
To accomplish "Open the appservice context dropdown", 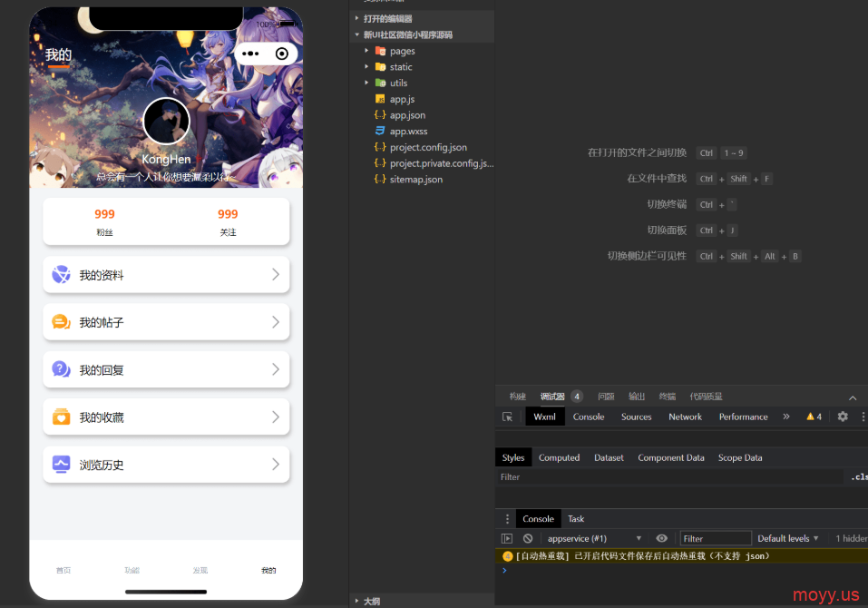I will [x=594, y=538].
